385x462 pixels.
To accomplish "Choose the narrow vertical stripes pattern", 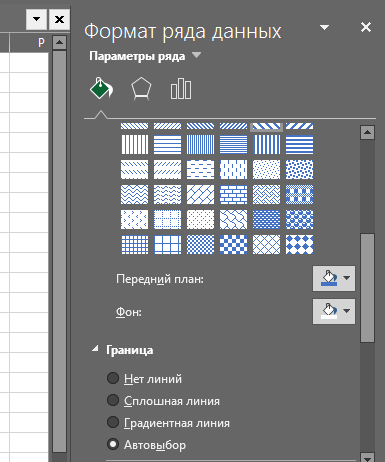I will (201, 145).
